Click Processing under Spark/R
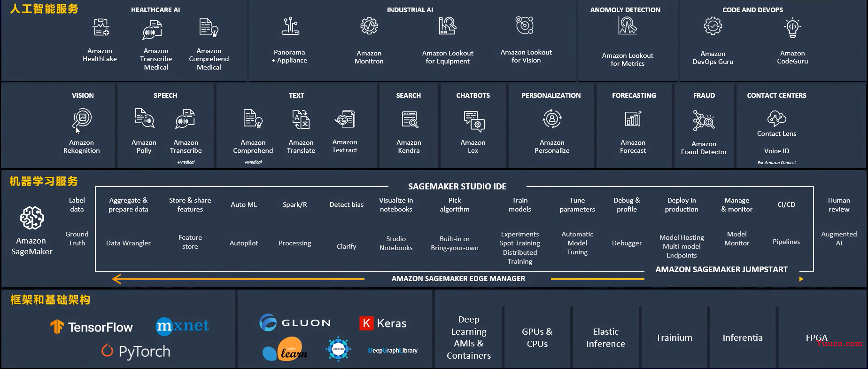This screenshot has width=868, height=369. [x=294, y=243]
